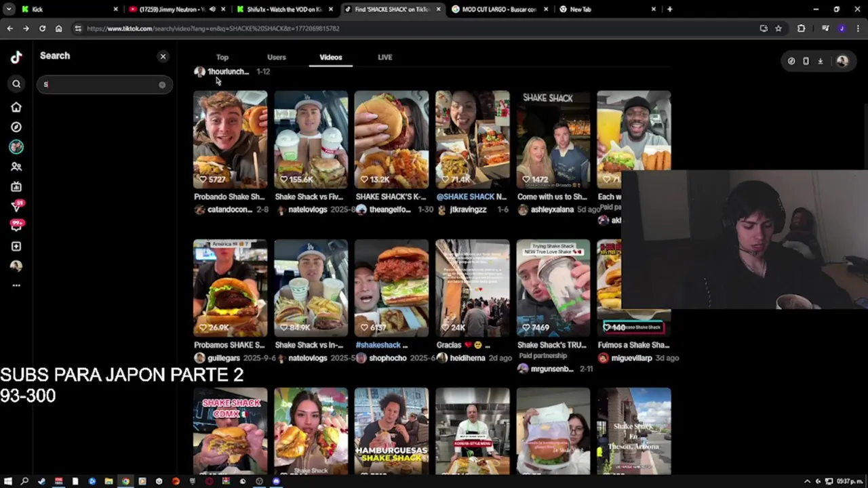Screen dimensions: 868x488
Task: Open the Chrome three-dot menu
Action: coord(858,28)
